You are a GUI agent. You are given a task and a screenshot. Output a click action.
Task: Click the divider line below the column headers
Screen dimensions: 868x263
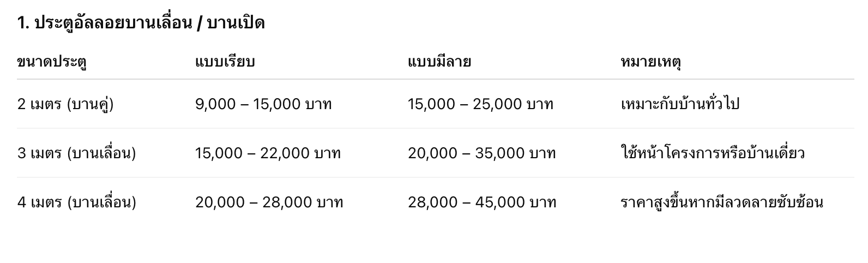(435, 79)
